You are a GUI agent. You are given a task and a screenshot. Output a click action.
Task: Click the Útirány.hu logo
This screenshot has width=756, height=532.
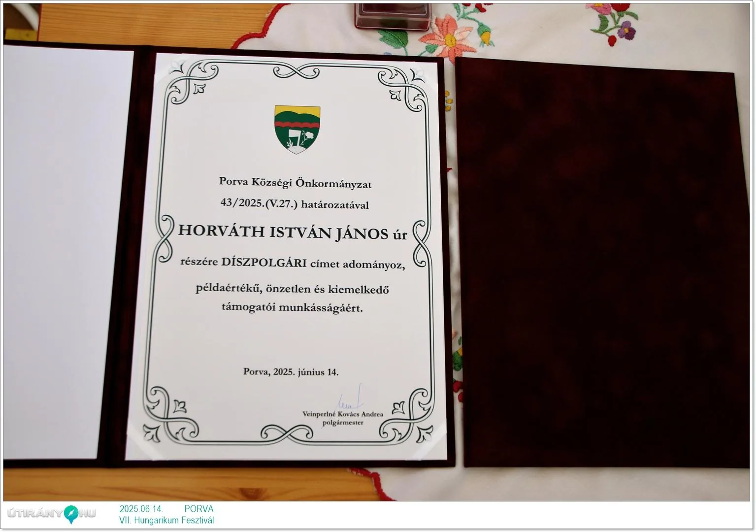(52, 514)
